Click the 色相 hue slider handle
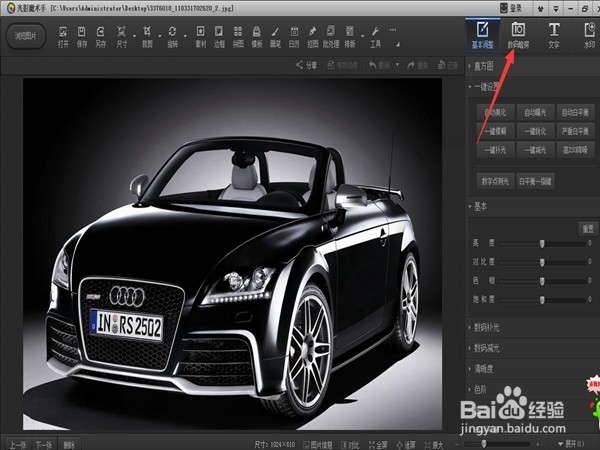600x450 pixels. [x=542, y=281]
